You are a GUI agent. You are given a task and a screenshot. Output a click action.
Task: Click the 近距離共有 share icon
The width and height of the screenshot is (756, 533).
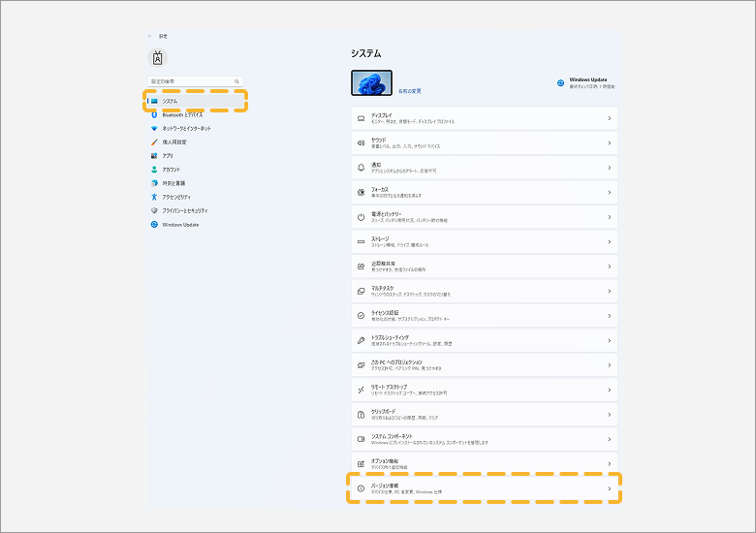tap(362, 266)
